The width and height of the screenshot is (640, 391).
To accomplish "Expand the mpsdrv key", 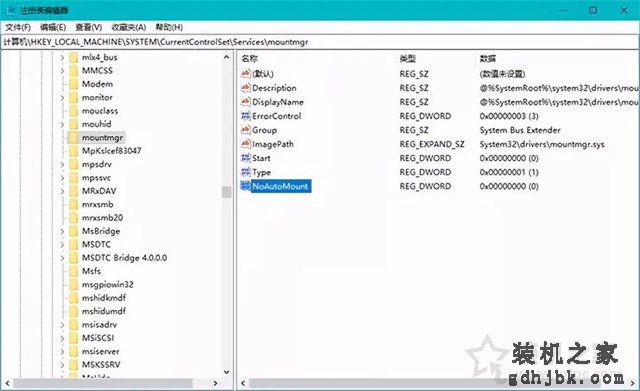I will [62, 164].
